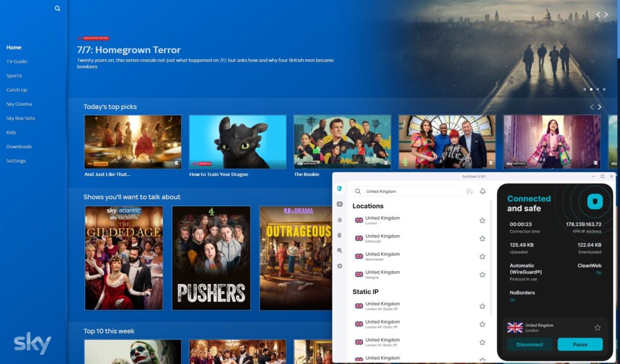This screenshot has height=364, width=620.
Task: Click the 7/7: Homegrown Terror title
Action: (129, 50)
